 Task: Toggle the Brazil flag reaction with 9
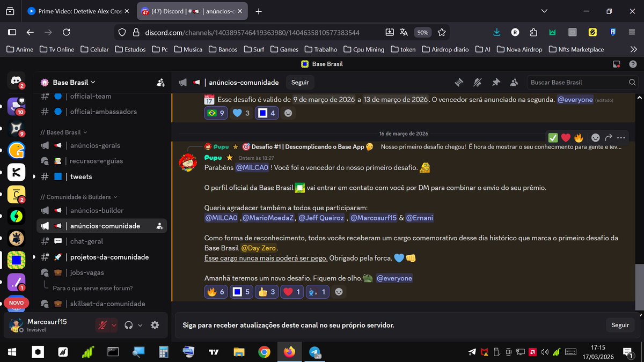click(x=216, y=113)
